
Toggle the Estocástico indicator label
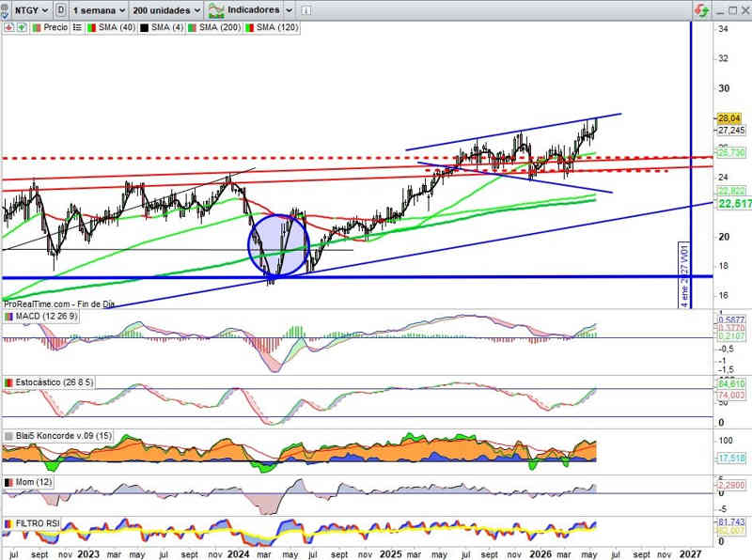click(54, 382)
